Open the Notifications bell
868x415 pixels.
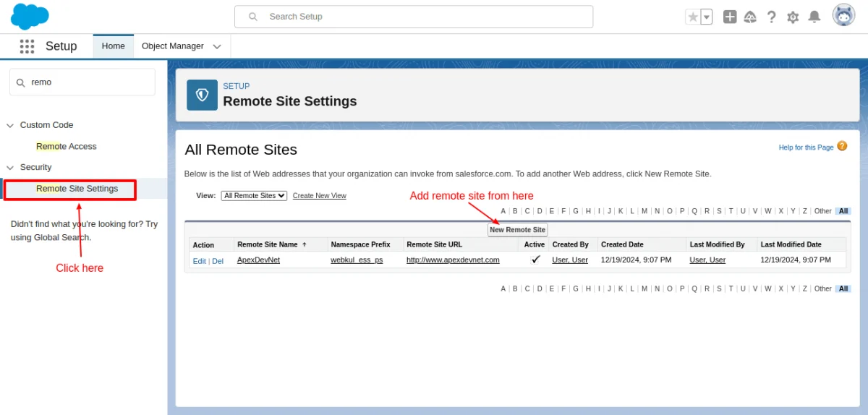(814, 17)
